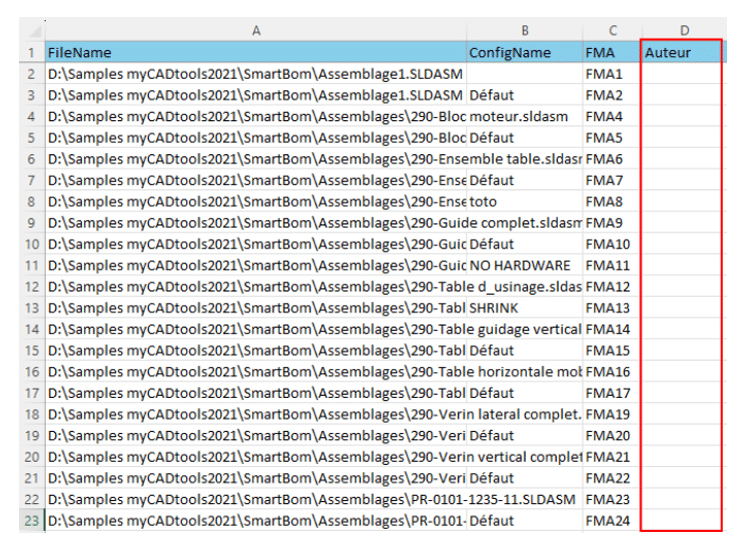Click Défaut in row 3
The image size is (747, 552).
pos(525,95)
